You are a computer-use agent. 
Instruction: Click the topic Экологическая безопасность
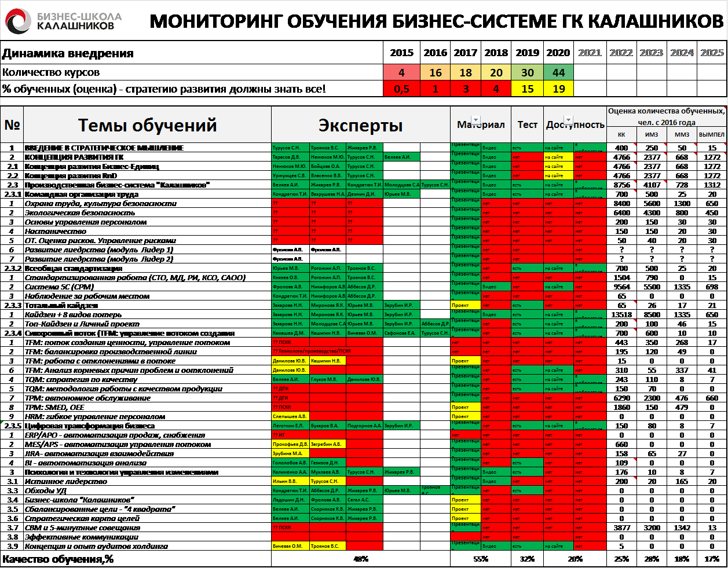80,212
